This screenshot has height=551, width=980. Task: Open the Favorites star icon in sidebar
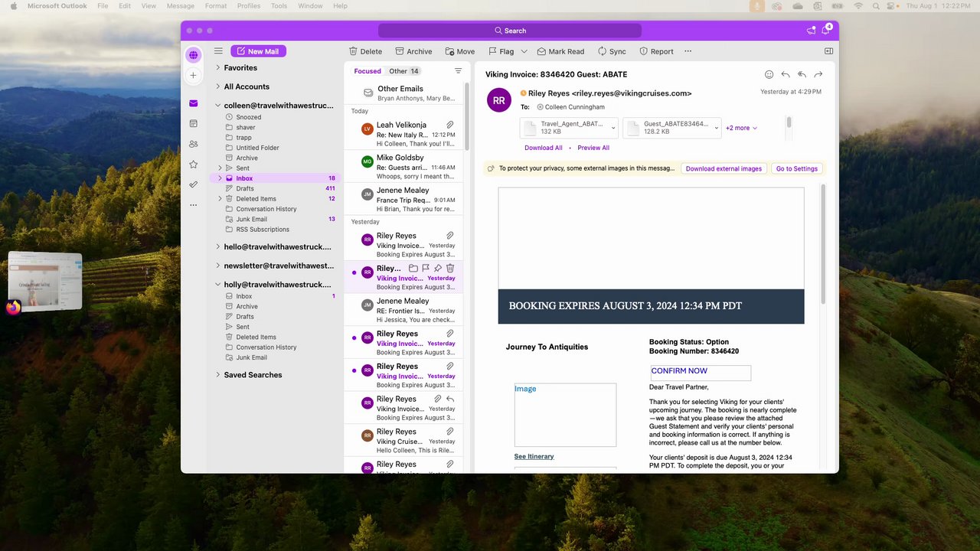(193, 165)
